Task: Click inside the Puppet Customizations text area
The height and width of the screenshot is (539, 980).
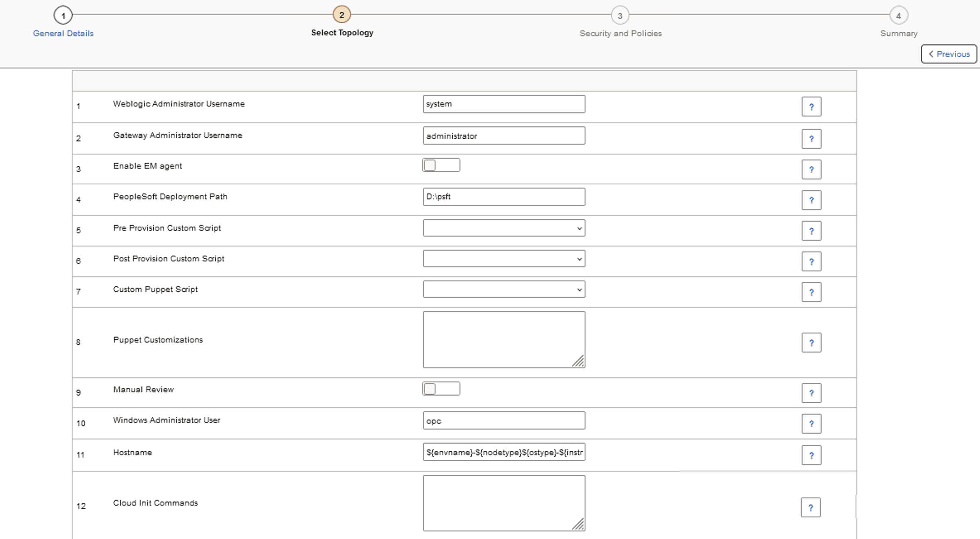Action: (504, 339)
